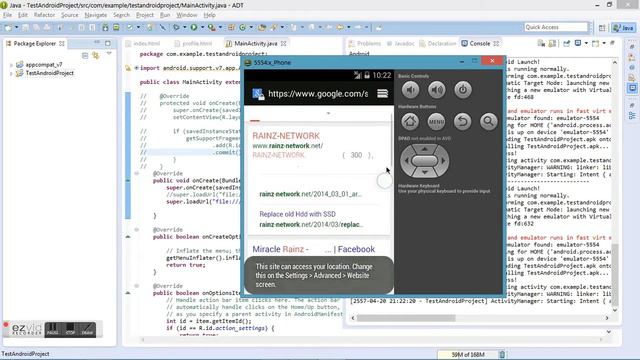Click the Run External Tools toolbar icon

(x=211, y=27)
